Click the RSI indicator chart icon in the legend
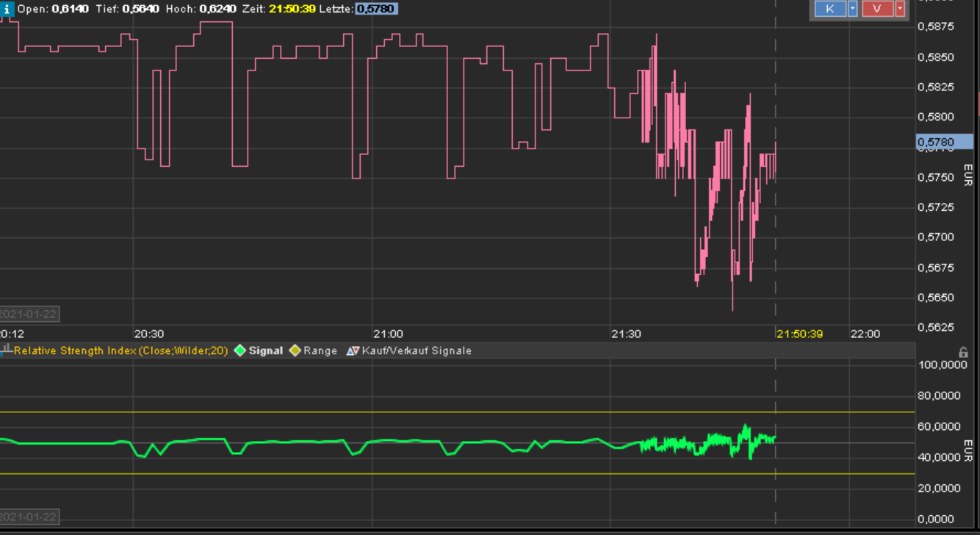 coord(5,351)
